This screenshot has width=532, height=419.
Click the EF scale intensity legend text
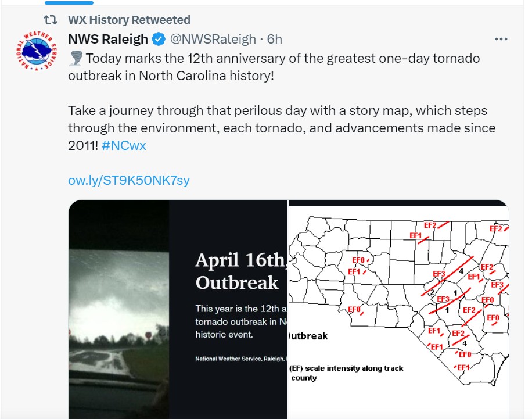tap(346, 373)
